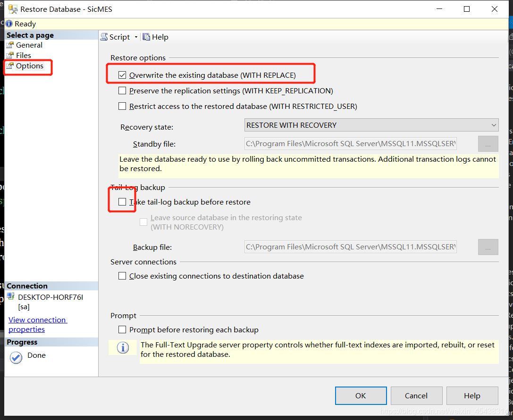Click the Standby file path field
513x420 pixels.
click(350, 144)
